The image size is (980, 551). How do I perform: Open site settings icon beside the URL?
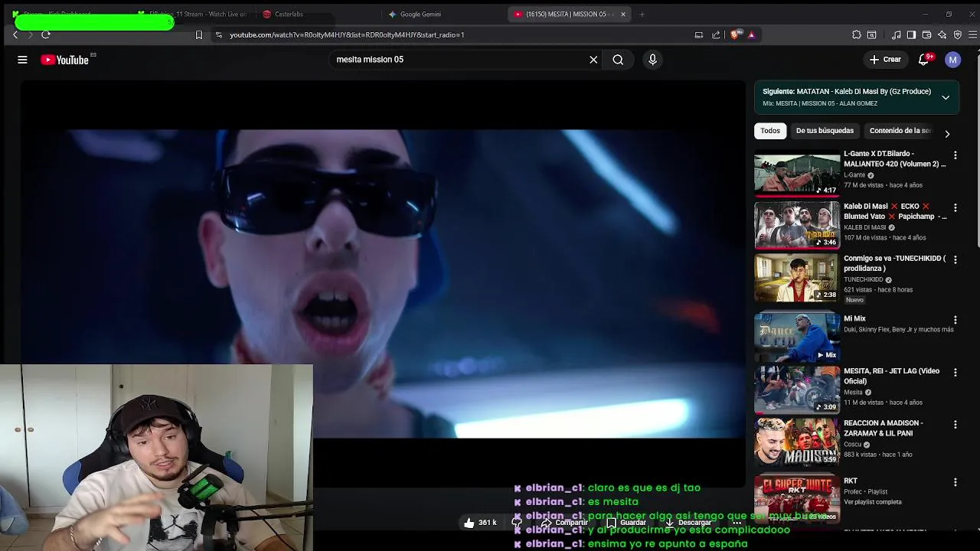219,34
